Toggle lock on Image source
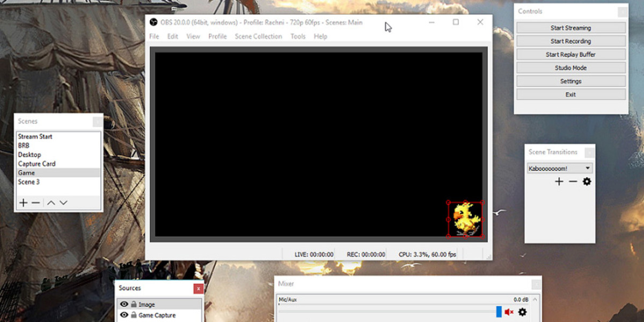Image resolution: width=644 pixels, height=322 pixels. (134, 304)
